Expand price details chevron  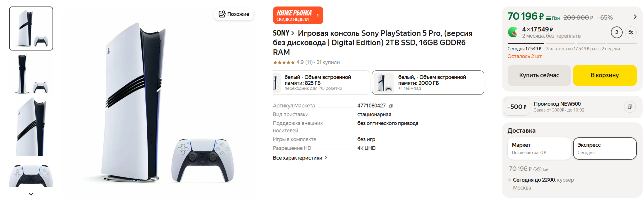(x=635, y=17)
